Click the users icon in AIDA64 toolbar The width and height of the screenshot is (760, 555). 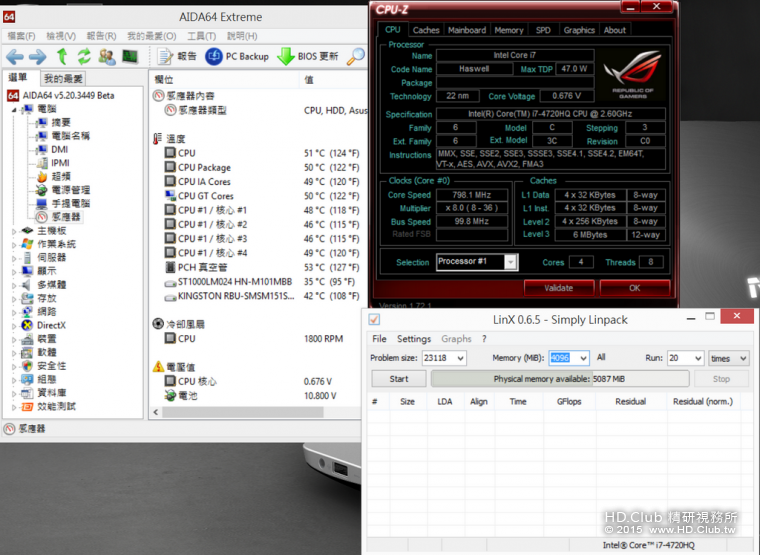pyautogui.click(x=107, y=56)
